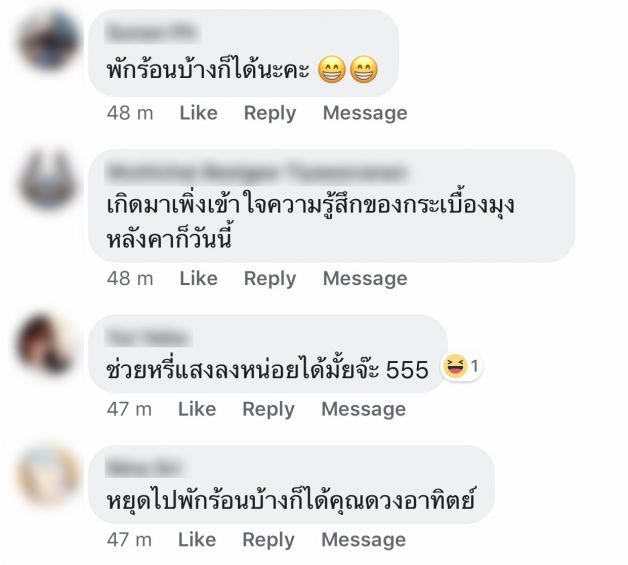Like the first comment with grinning emojis
The width and height of the screenshot is (628, 565).
click(198, 113)
